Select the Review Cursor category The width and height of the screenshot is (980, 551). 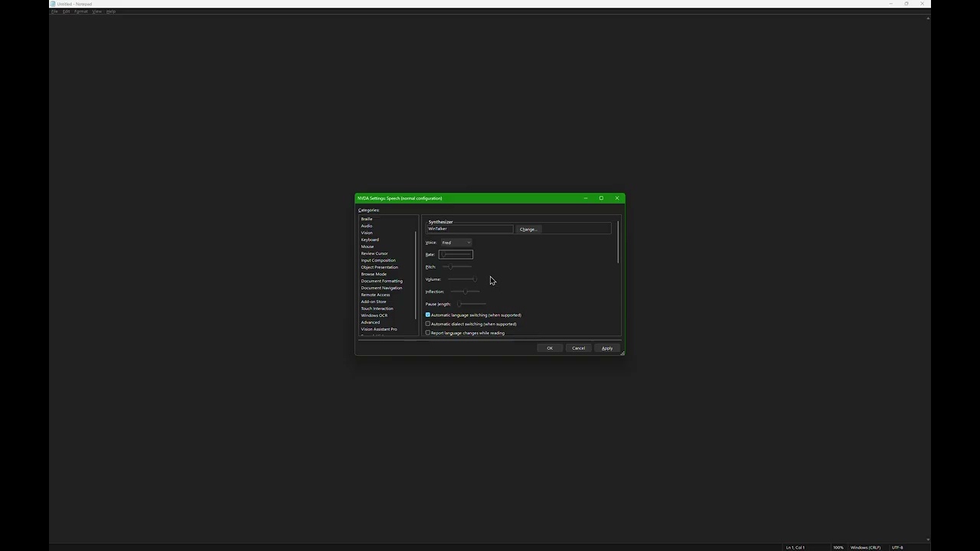(x=374, y=253)
